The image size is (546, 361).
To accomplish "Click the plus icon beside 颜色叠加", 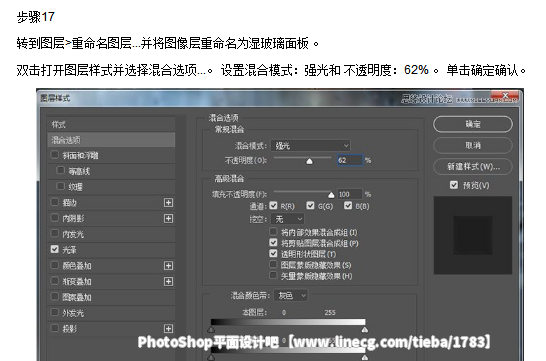I will pos(169,266).
